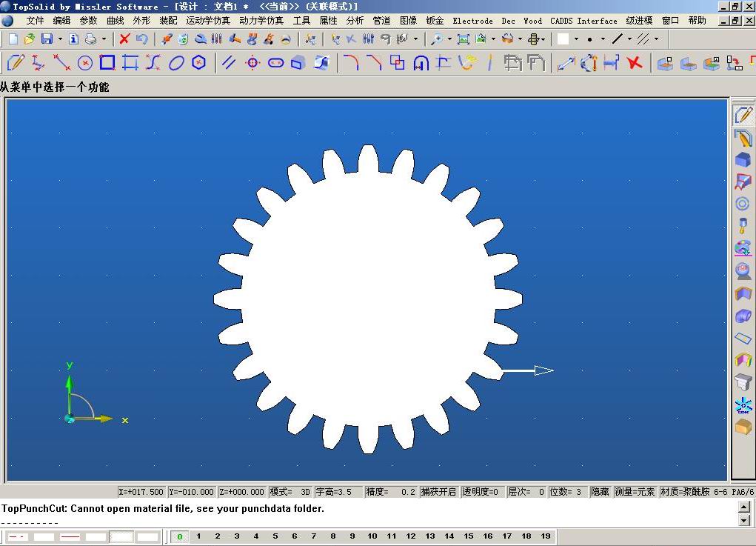
Task: Activate layer 15 in layer bar
Action: click(x=469, y=536)
